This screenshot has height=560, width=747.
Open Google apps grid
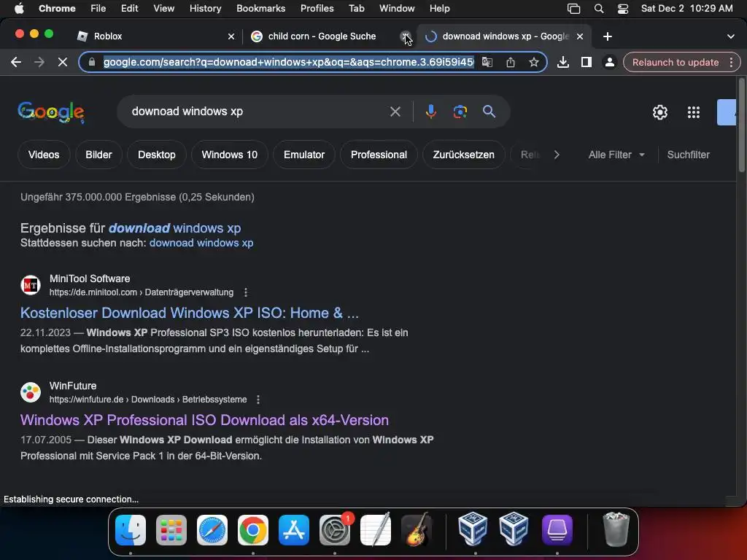coord(694,112)
